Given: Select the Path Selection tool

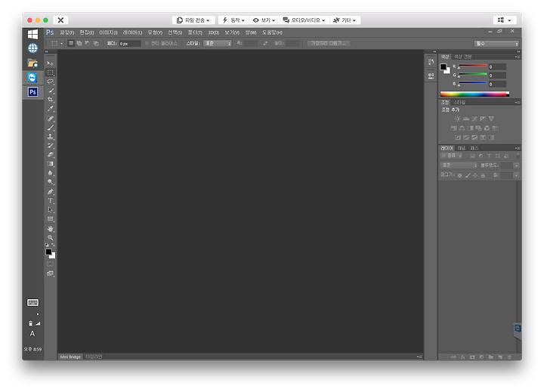Looking at the screenshot, I should [x=51, y=209].
